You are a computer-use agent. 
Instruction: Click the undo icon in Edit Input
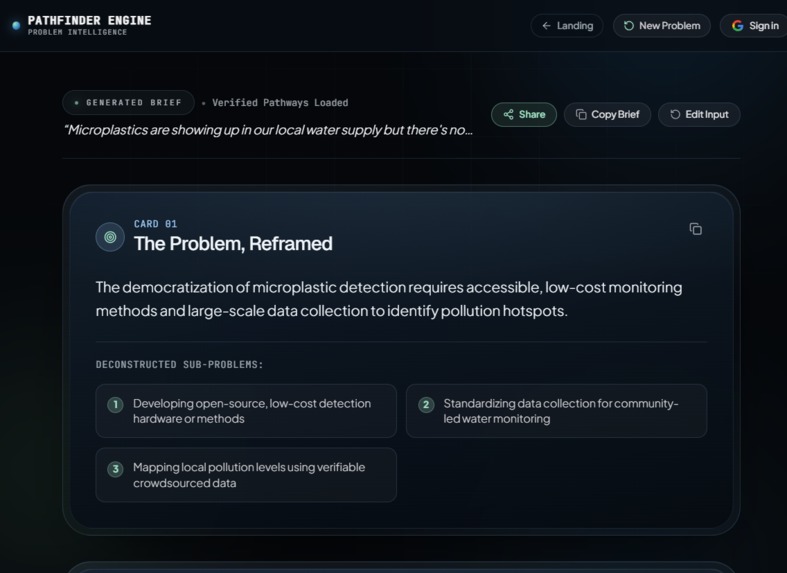[675, 114]
